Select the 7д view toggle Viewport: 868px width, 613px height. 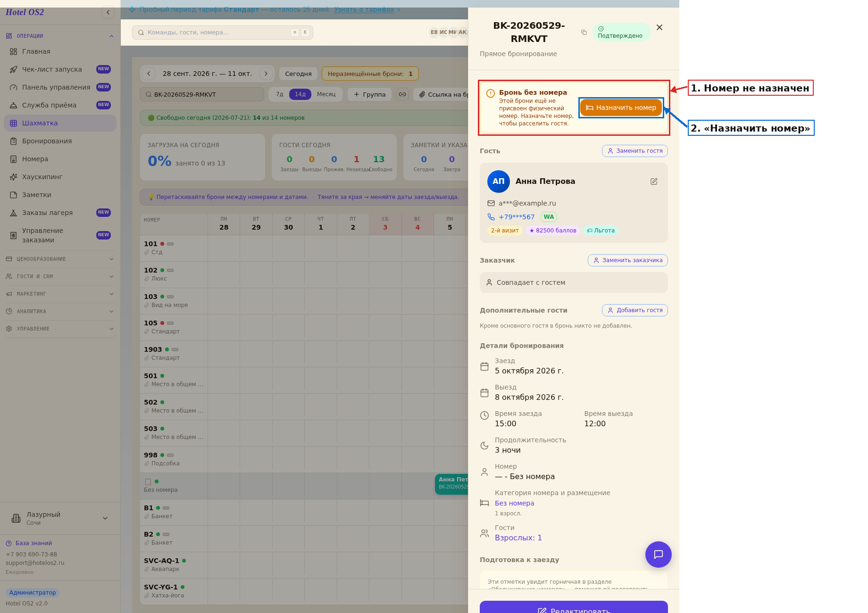coord(280,94)
